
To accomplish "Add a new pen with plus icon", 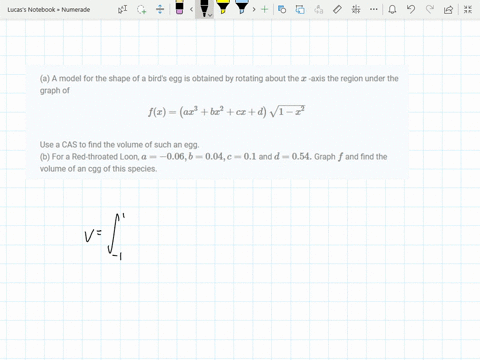I will click(x=264, y=9).
